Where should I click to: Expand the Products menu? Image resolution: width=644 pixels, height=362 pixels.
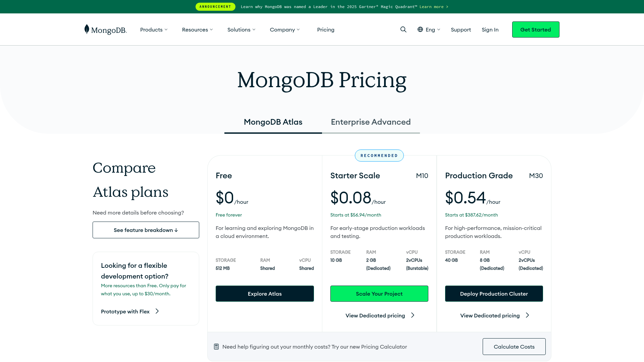tap(154, 29)
